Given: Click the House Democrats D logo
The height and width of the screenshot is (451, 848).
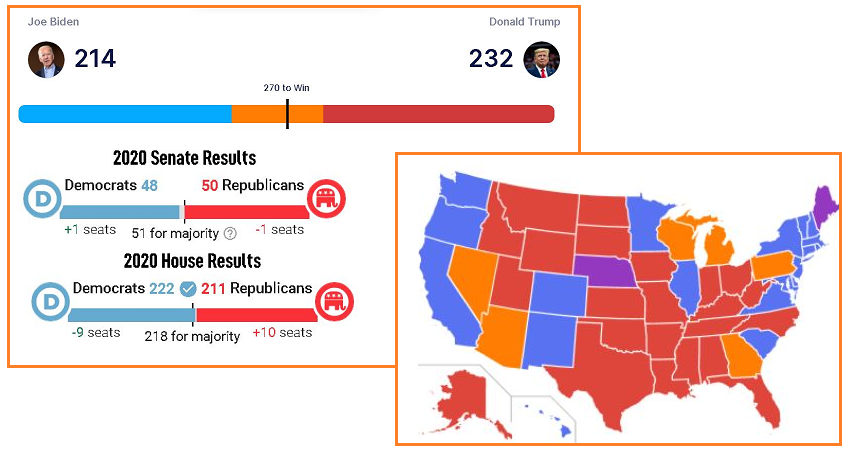Looking at the screenshot, I should (x=51, y=301).
